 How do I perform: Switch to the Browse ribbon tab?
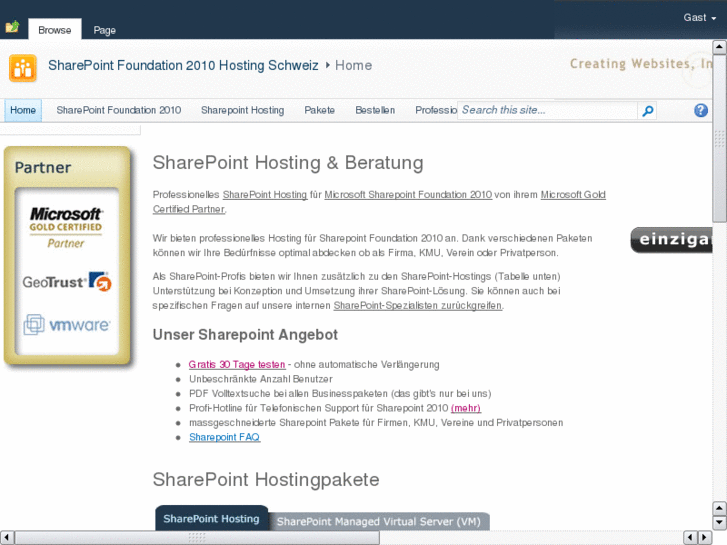pos(55,29)
